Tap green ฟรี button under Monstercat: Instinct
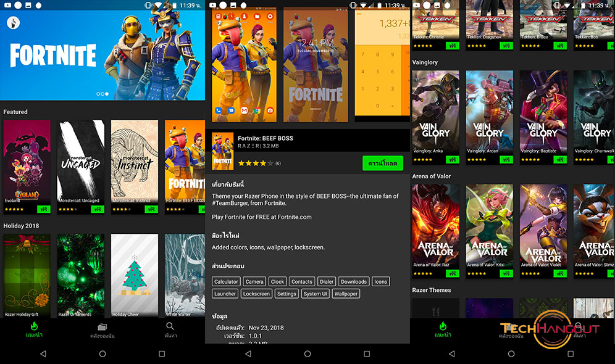Screen dimensions: 615x364 pyautogui.click(x=151, y=209)
